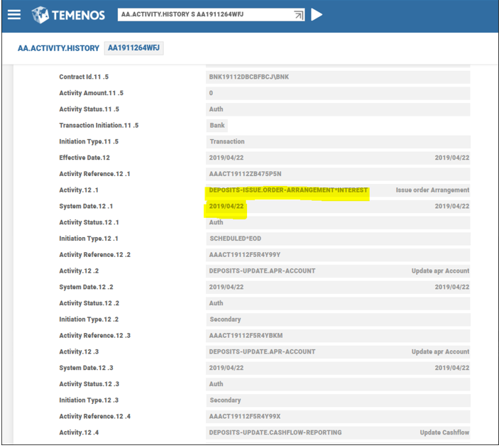Select the Transaction Initiation.11 .5 Bank field
Viewport: 501px width, 448px height.
tap(337, 126)
